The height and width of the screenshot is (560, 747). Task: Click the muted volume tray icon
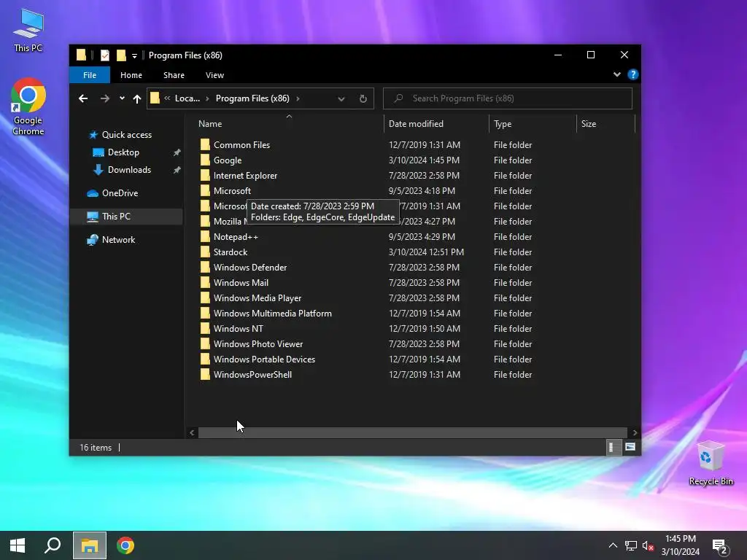[x=648, y=545]
